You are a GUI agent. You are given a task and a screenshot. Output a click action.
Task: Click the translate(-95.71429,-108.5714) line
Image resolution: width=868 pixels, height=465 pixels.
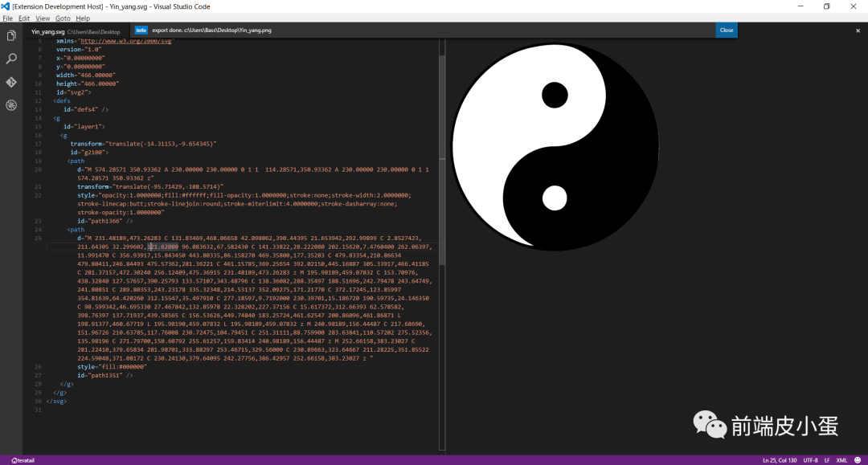tap(150, 187)
